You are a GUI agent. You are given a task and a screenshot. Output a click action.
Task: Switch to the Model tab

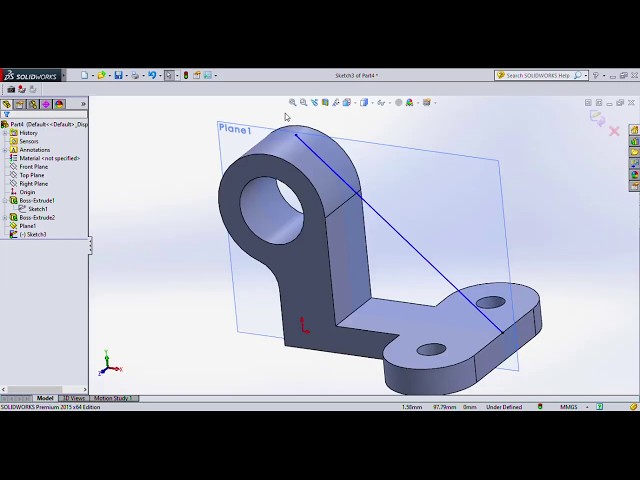coord(45,398)
